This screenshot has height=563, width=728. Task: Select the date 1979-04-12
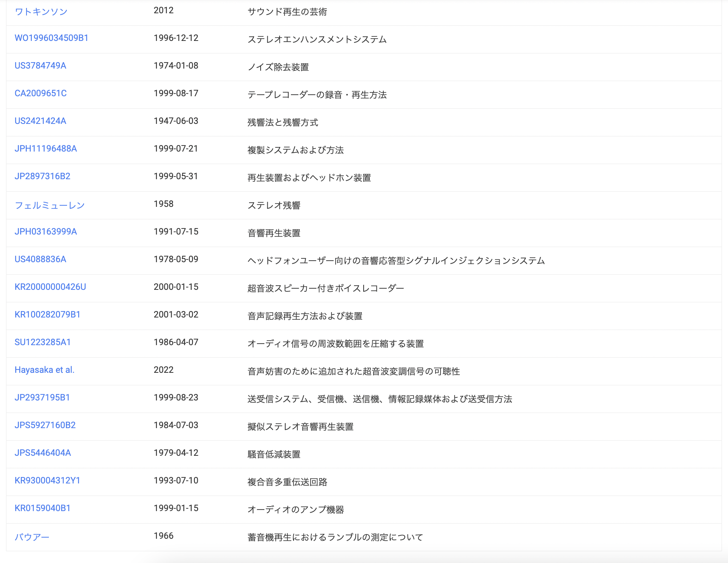click(176, 453)
